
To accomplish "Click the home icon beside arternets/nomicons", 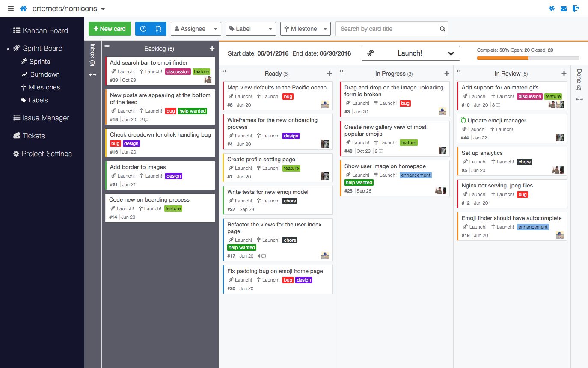I will 23,9.
